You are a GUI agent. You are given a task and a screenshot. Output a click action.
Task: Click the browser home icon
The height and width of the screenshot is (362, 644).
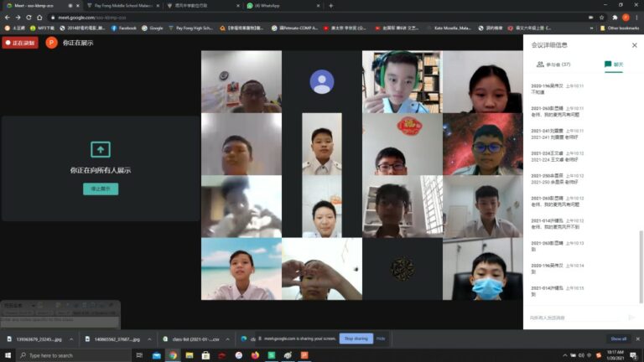39,18
